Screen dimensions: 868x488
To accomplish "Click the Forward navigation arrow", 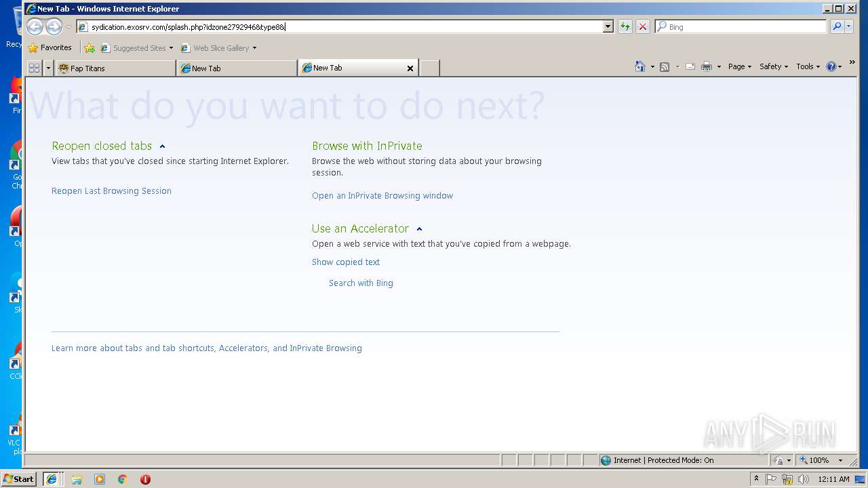I will coord(54,26).
